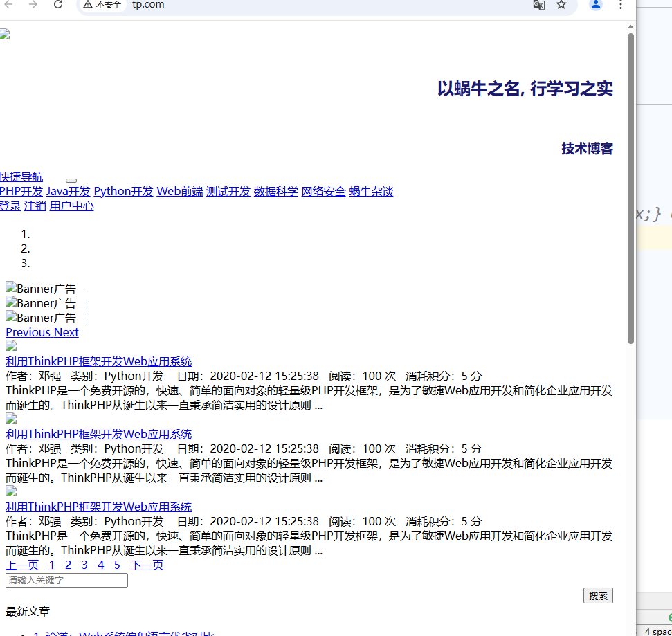672x636 pixels.
Task: Click the 不安全 security warning badge
Action: click(102, 5)
